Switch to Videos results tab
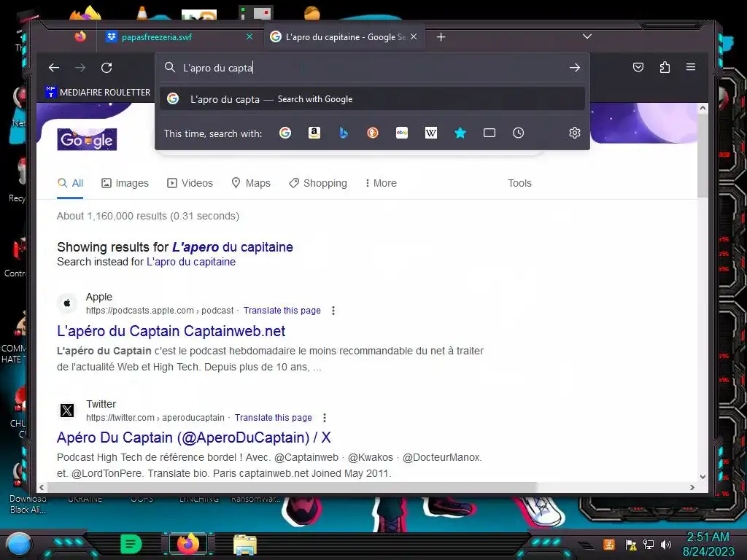747x560 pixels. (x=190, y=183)
